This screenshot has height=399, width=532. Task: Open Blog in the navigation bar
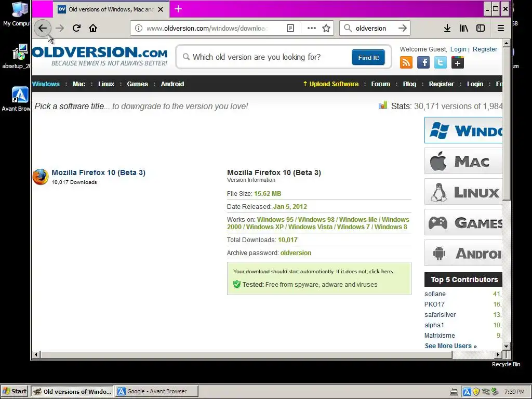(409, 84)
